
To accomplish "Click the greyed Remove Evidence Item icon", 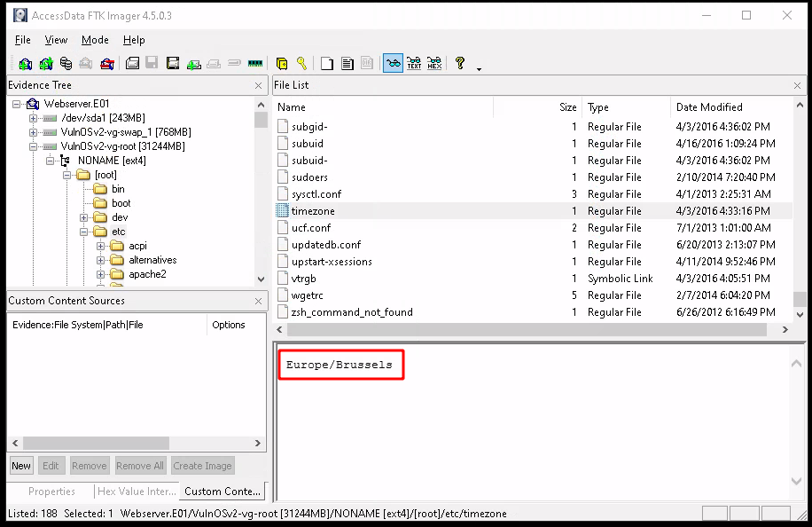I will pos(86,64).
